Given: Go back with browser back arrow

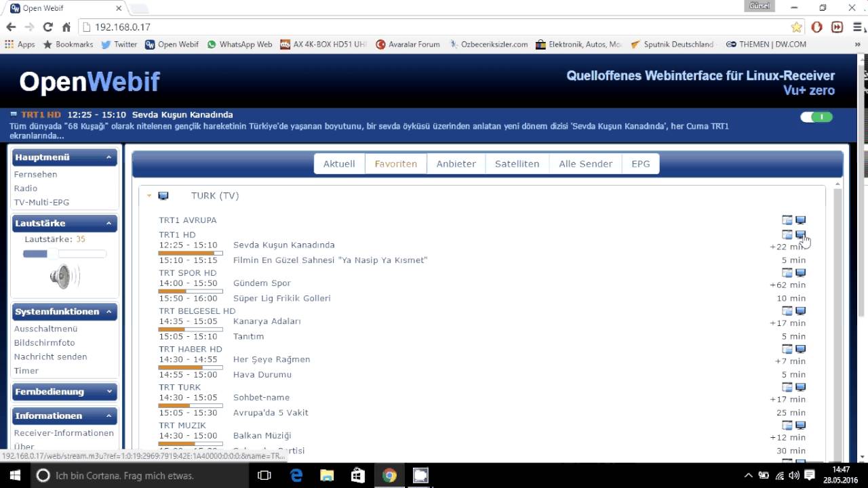Looking at the screenshot, I should coord(11,27).
